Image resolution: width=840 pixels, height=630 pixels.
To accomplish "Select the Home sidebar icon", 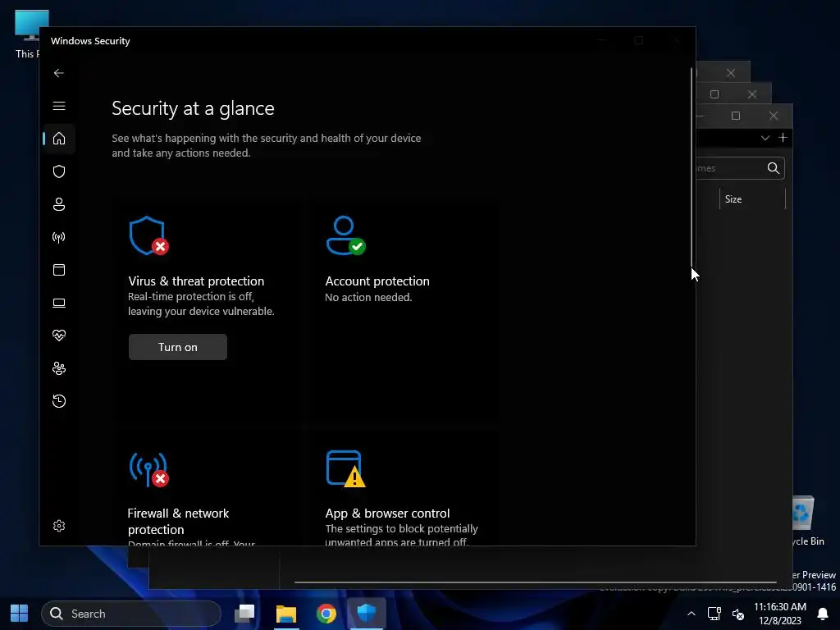I will (x=59, y=139).
